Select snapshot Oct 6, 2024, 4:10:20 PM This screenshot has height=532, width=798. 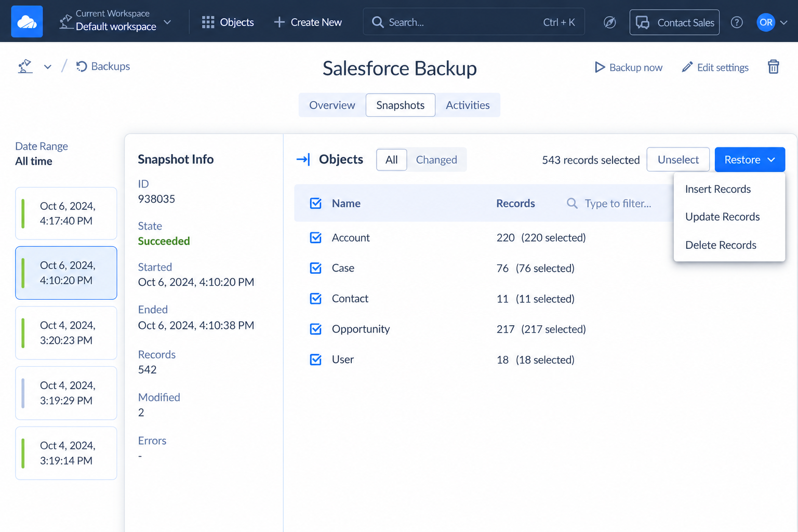[x=66, y=273]
